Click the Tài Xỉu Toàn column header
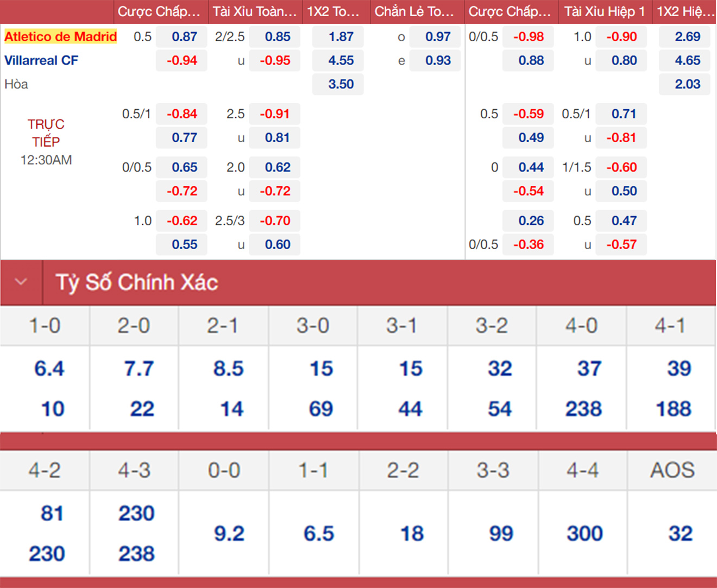The height and width of the screenshot is (588, 717). 255,11
